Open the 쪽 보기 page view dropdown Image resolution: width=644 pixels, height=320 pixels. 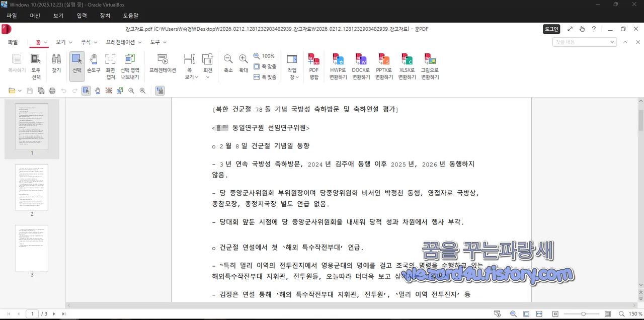tap(190, 65)
